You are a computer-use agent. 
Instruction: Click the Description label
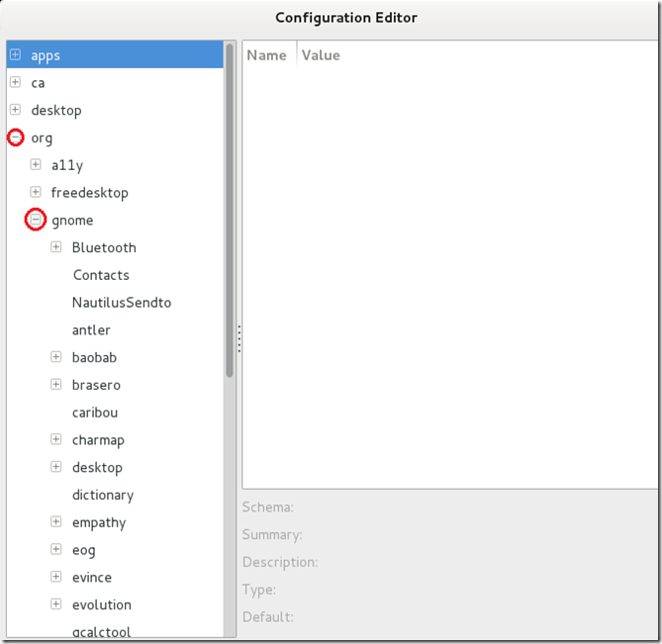click(x=280, y=562)
